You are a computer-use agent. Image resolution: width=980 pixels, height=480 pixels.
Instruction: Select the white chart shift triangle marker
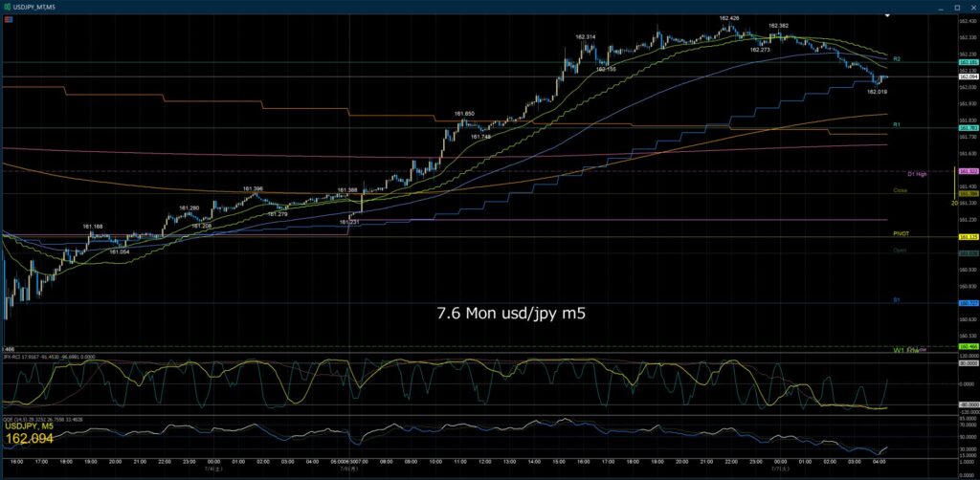pyautogui.click(x=887, y=15)
